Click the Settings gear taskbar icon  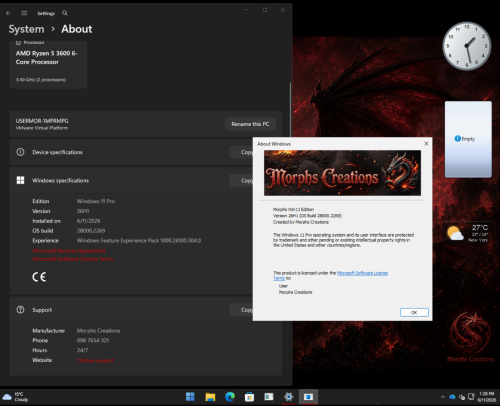pyautogui.click(x=289, y=397)
